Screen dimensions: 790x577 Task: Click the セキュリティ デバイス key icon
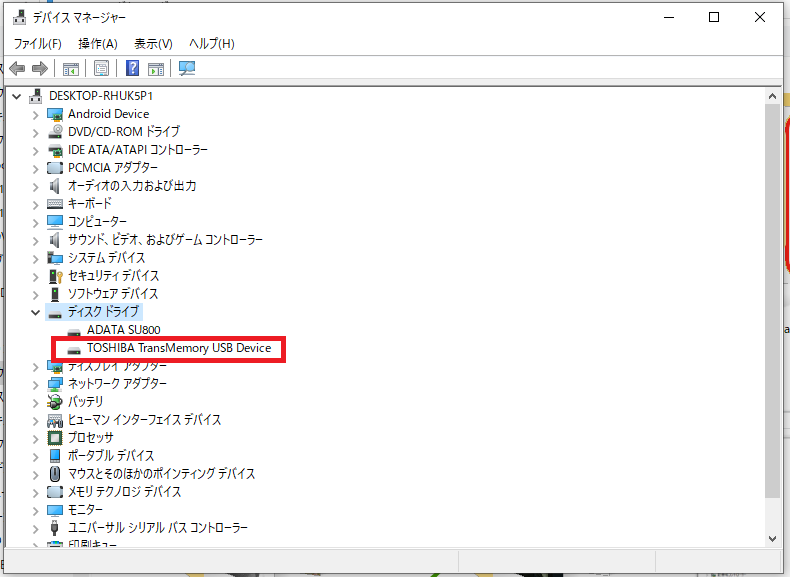55,276
